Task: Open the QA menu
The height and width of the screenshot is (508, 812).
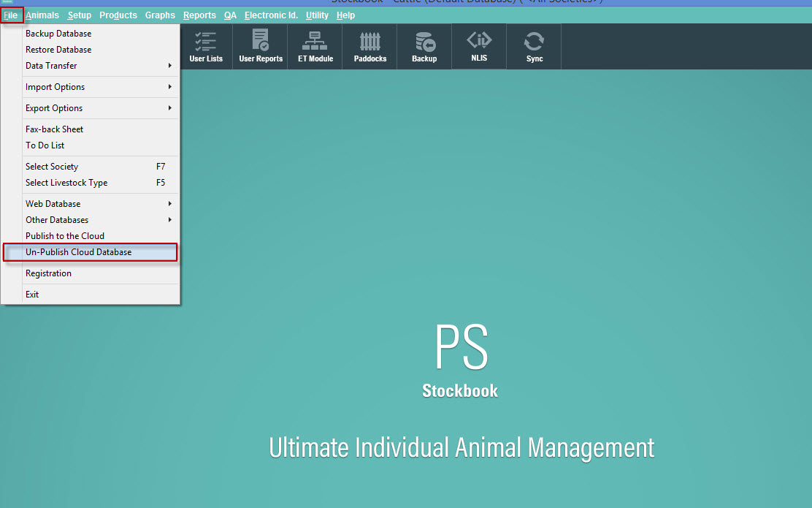Action: coord(231,15)
